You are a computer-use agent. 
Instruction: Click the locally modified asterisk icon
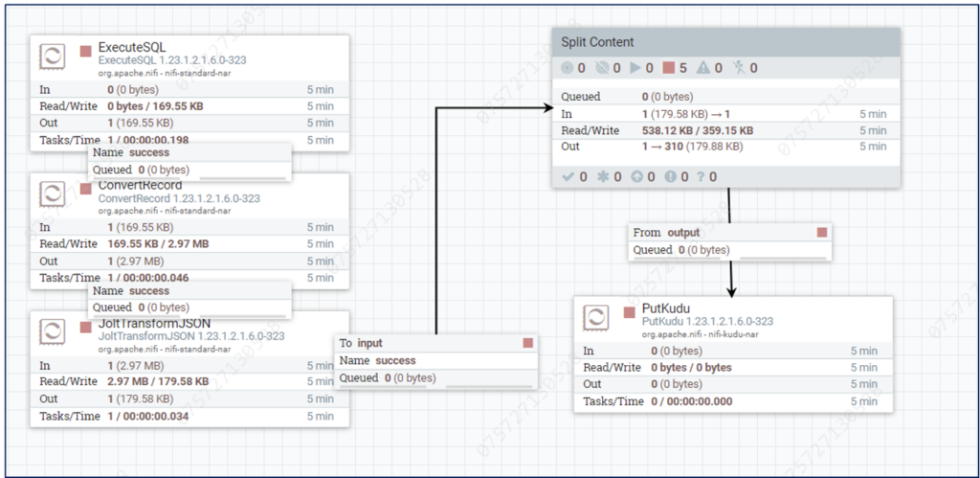[603, 176]
